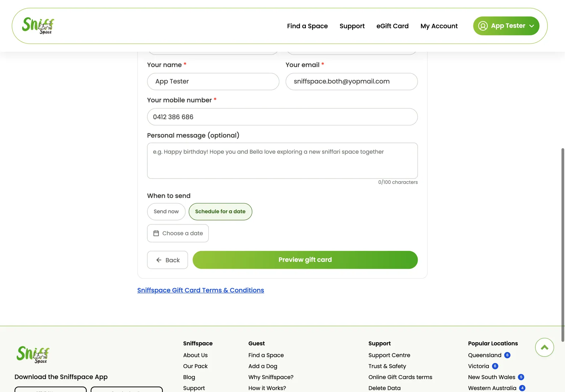Click the footer Sniffspace logo
This screenshot has height=392, width=565.
coord(33,355)
